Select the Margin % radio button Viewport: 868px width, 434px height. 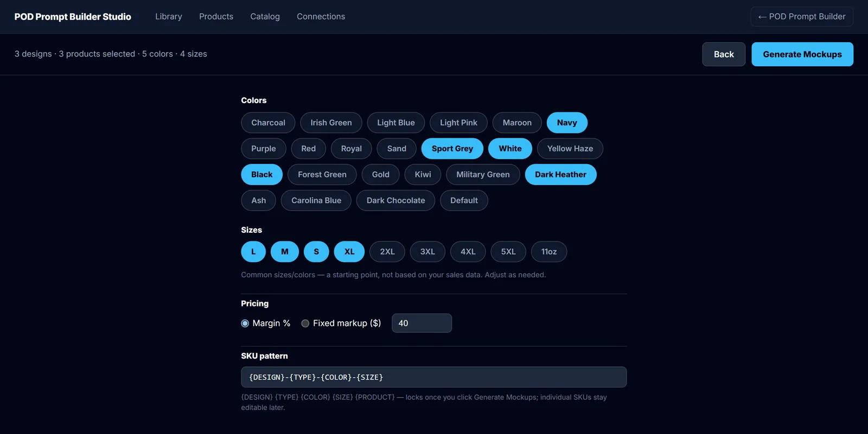(x=245, y=323)
